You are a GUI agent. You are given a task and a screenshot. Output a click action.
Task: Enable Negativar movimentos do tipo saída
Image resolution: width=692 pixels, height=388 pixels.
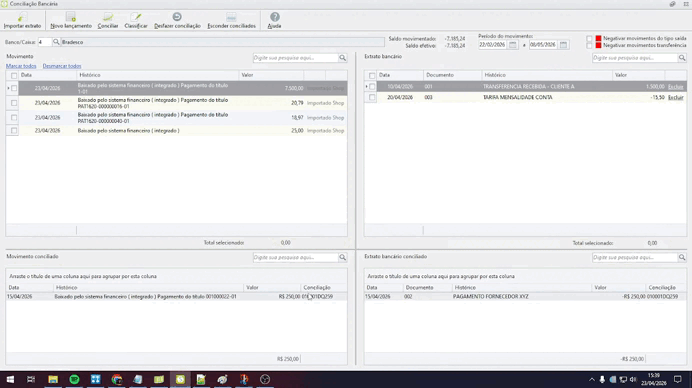589,38
